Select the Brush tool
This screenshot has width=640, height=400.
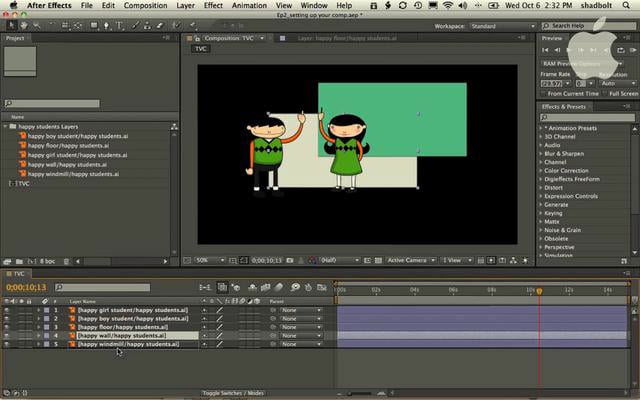point(135,25)
